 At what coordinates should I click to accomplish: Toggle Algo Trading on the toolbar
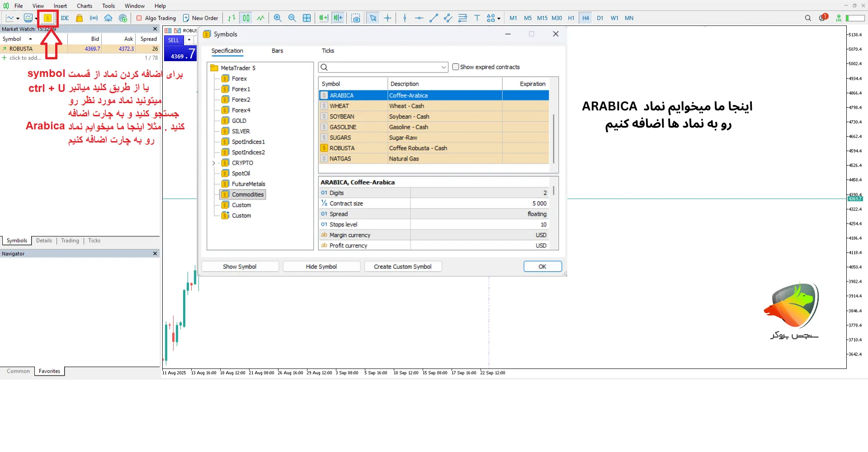click(x=156, y=18)
